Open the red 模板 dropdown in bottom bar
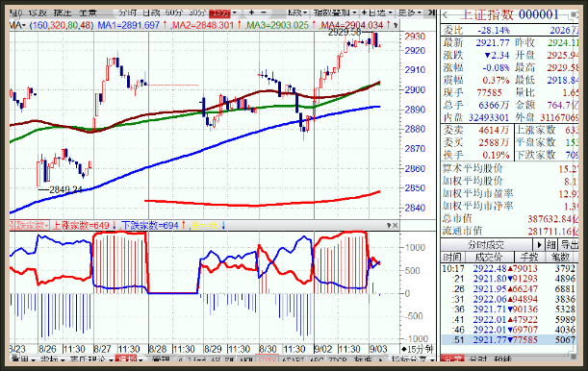The height and width of the screenshot is (371, 588). [129, 359]
